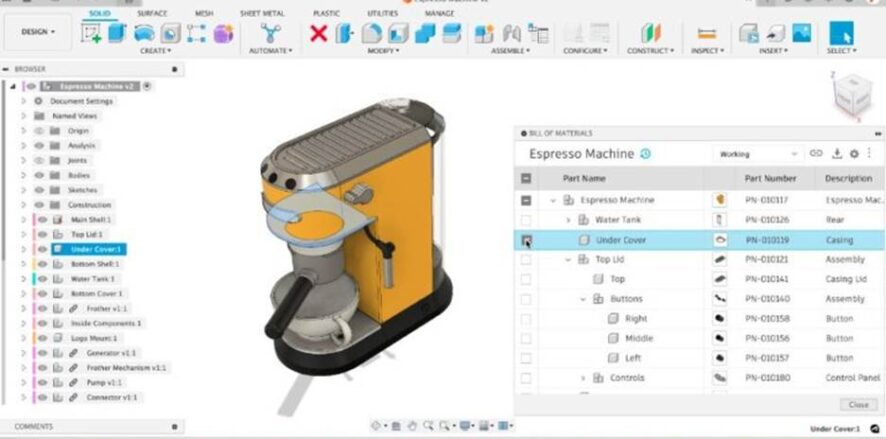Select the Create Sketch tool
The image size is (886, 439).
click(91, 33)
